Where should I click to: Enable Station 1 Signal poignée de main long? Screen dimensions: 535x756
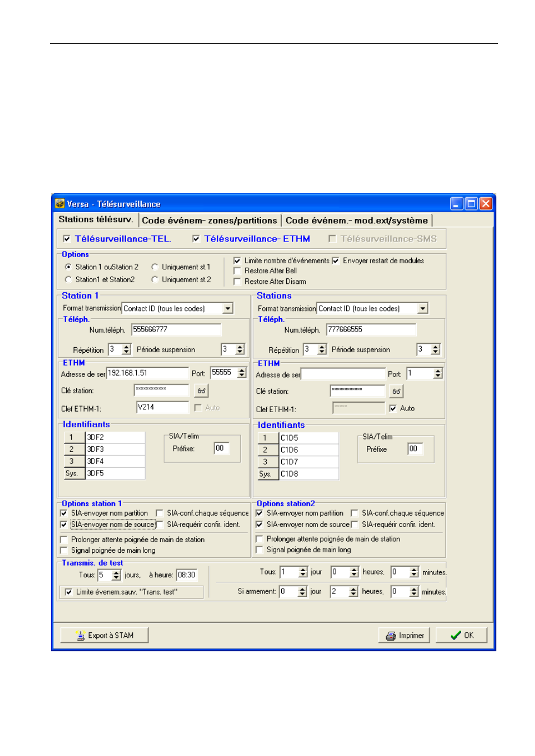click(64, 550)
